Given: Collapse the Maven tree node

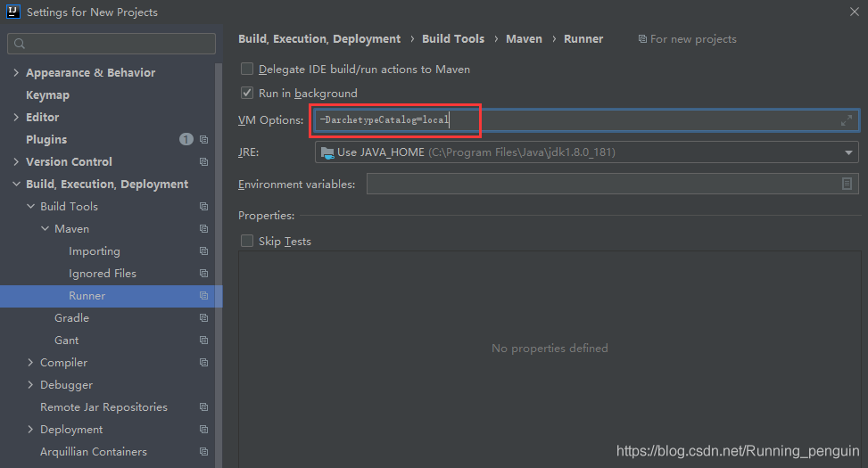Looking at the screenshot, I should pyautogui.click(x=45, y=229).
